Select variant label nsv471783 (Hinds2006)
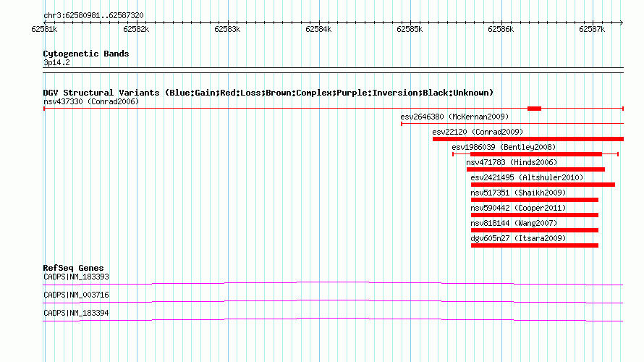 512,162
